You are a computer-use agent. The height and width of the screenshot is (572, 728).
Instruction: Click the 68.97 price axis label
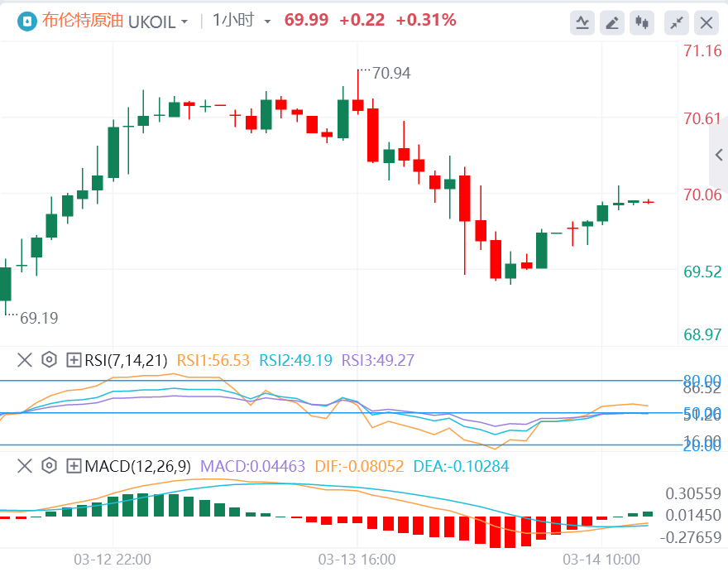click(x=702, y=334)
